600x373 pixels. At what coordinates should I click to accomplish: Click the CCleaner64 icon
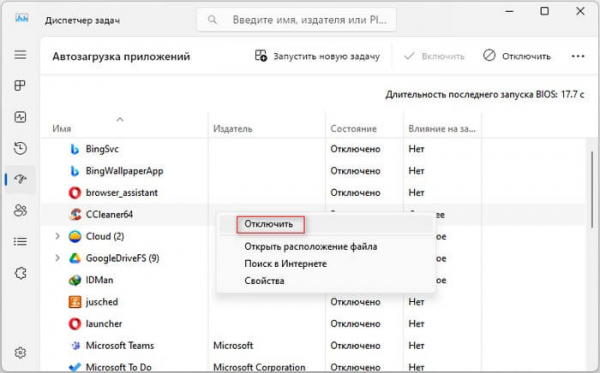coord(75,214)
